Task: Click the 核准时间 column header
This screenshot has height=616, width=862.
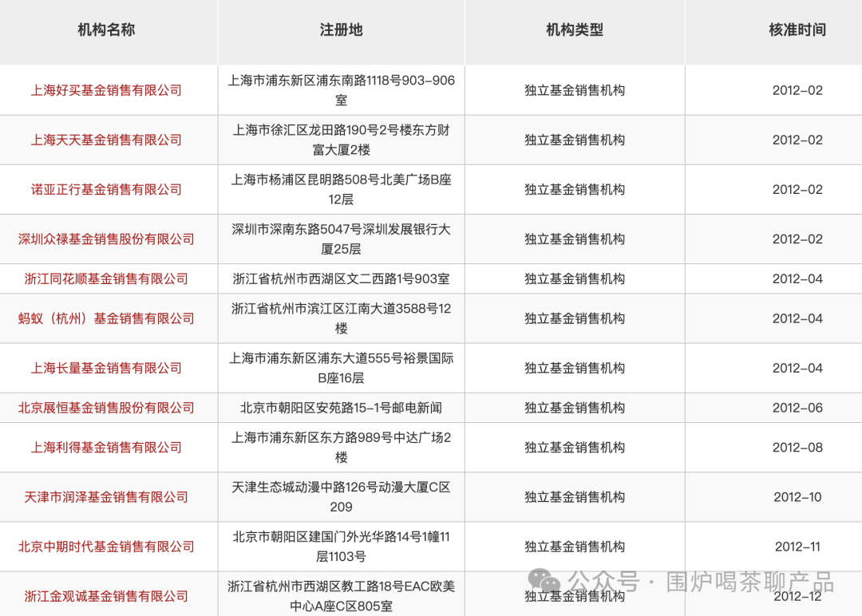Action: pos(797,30)
